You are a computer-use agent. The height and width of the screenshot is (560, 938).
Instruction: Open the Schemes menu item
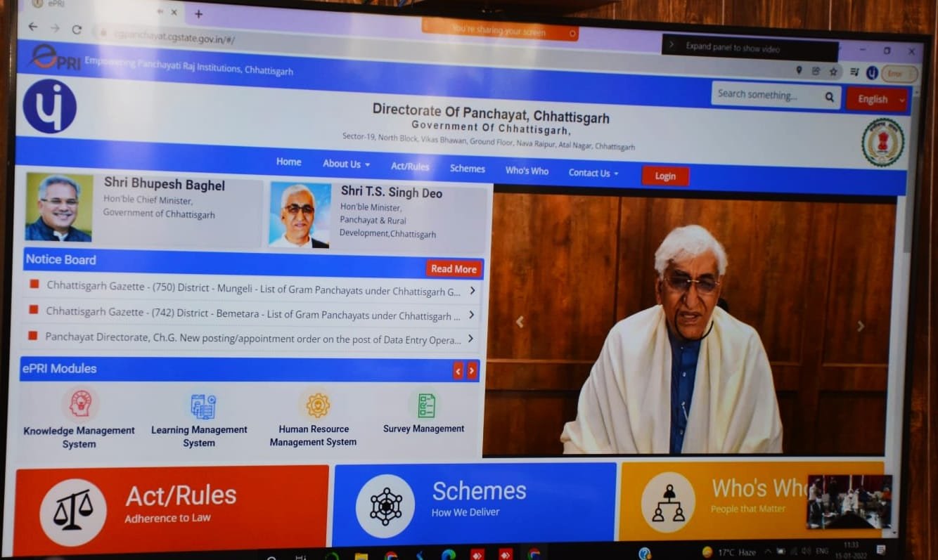point(468,169)
